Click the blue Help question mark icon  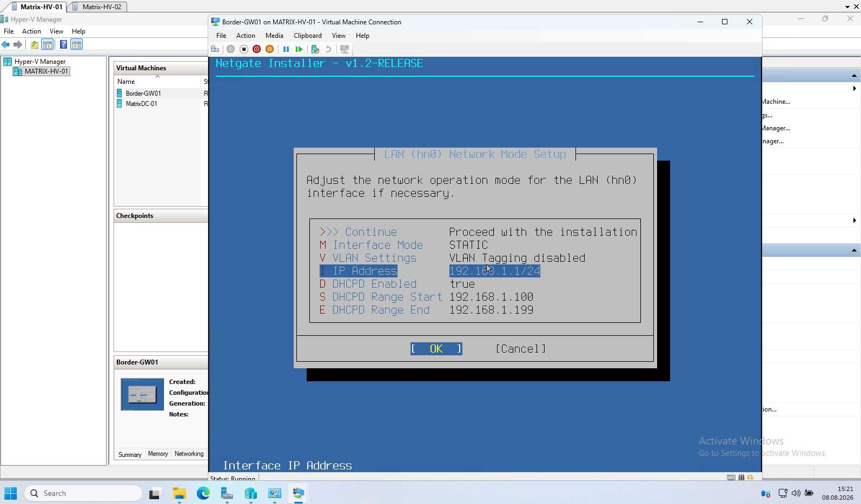pos(64,44)
